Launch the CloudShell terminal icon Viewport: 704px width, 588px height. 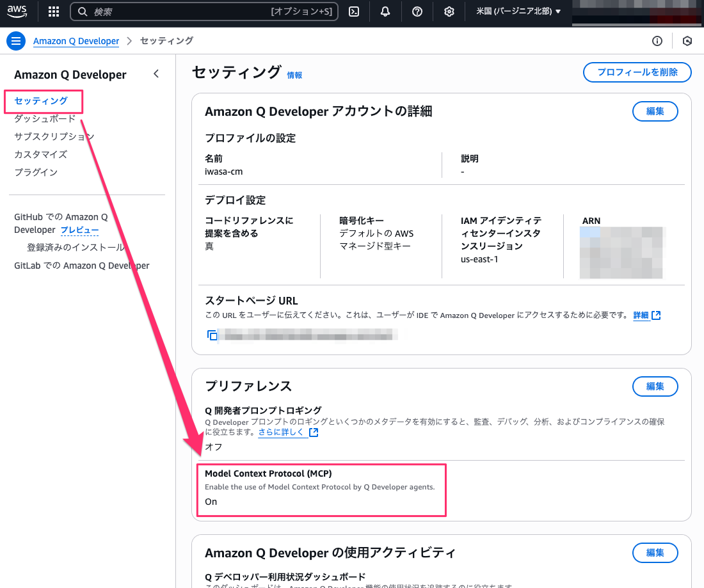(354, 12)
